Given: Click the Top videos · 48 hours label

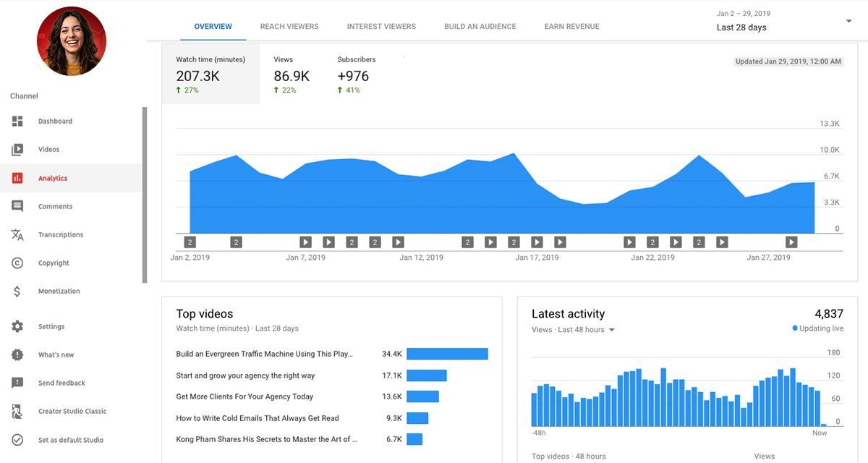Looking at the screenshot, I should pyautogui.click(x=568, y=456).
